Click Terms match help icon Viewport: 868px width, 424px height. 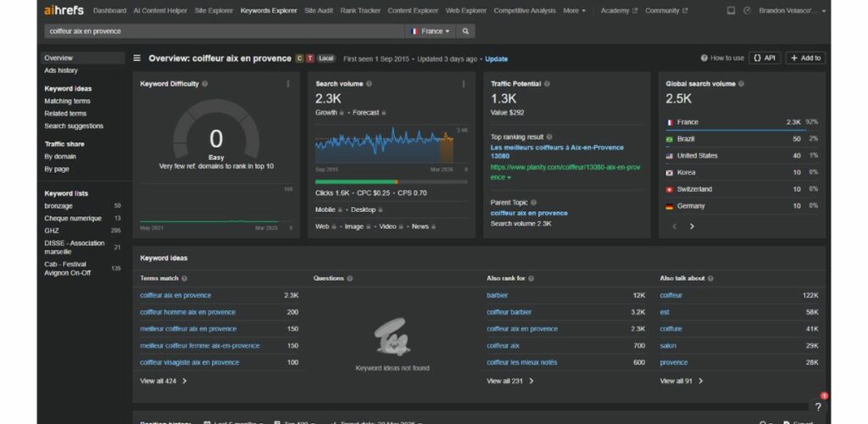click(184, 278)
